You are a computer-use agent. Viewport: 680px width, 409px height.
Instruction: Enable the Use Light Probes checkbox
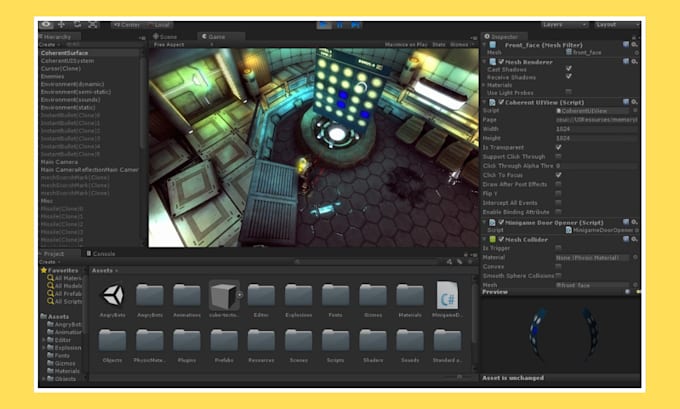click(569, 92)
